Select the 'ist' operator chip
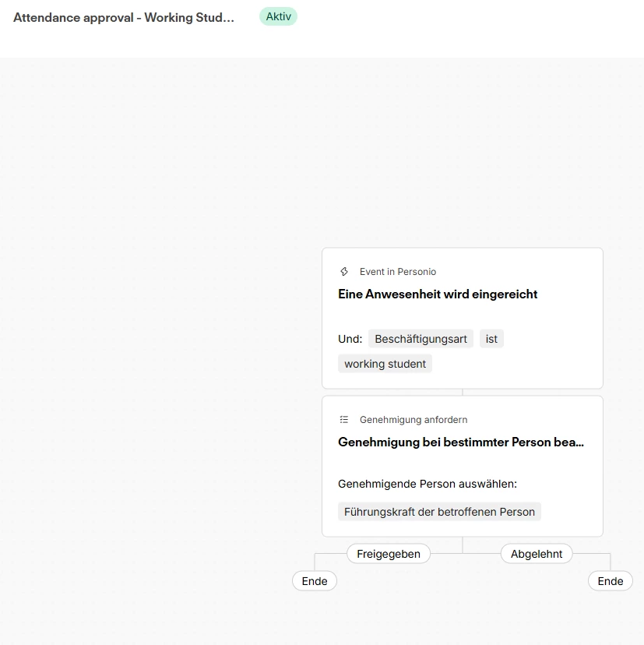The width and height of the screenshot is (644, 645). 491,339
